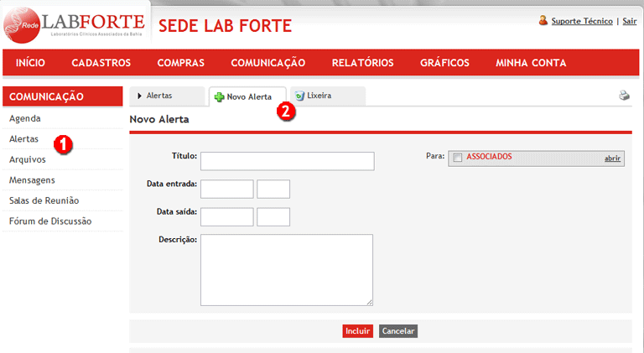Check the ASSOCIADOS checkbox
The width and height of the screenshot is (644, 353).
tap(458, 158)
